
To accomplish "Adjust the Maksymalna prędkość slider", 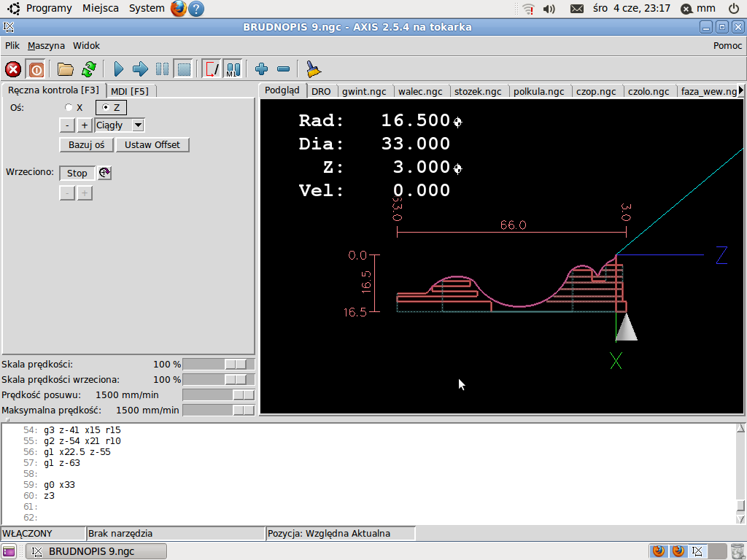I will [x=219, y=410].
